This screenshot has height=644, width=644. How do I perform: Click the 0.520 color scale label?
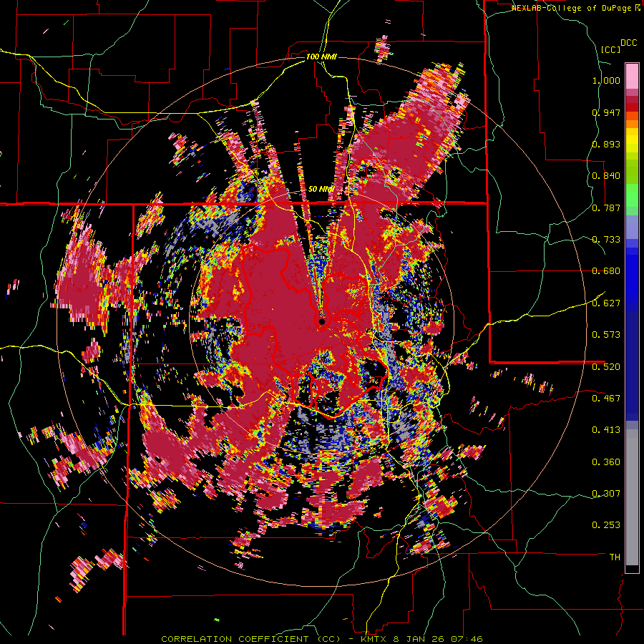click(606, 367)
